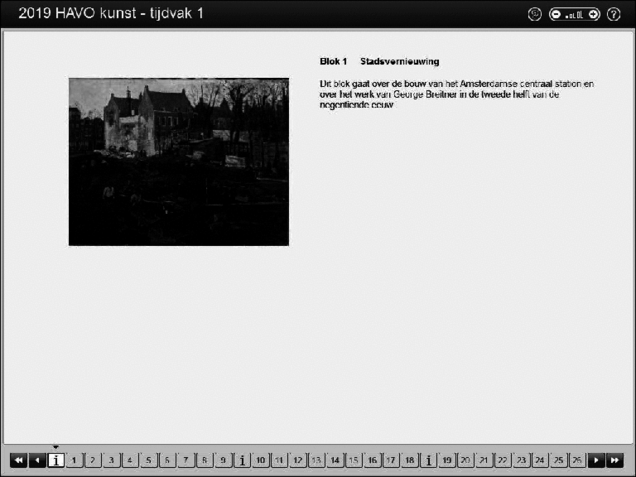This screenshot has height=477, width=636.
Task: Click the title '2019 HAVO kunst - tijdvak 1'
Action: [111, 13]
